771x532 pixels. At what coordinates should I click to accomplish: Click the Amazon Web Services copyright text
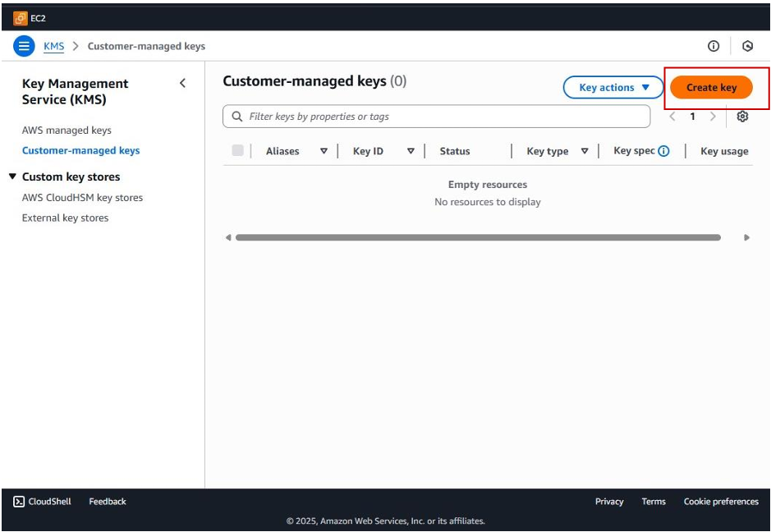click(386, 521)
